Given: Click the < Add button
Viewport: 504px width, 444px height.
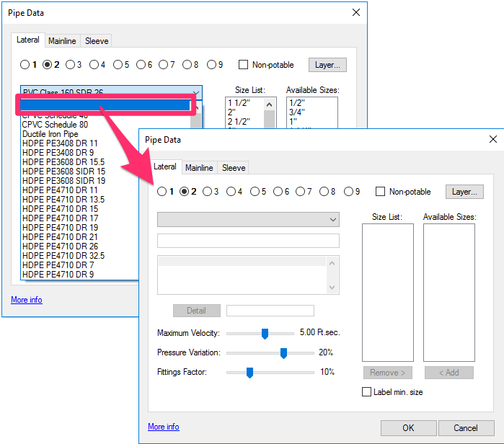Looking at the screenshot, I should 449,373.
